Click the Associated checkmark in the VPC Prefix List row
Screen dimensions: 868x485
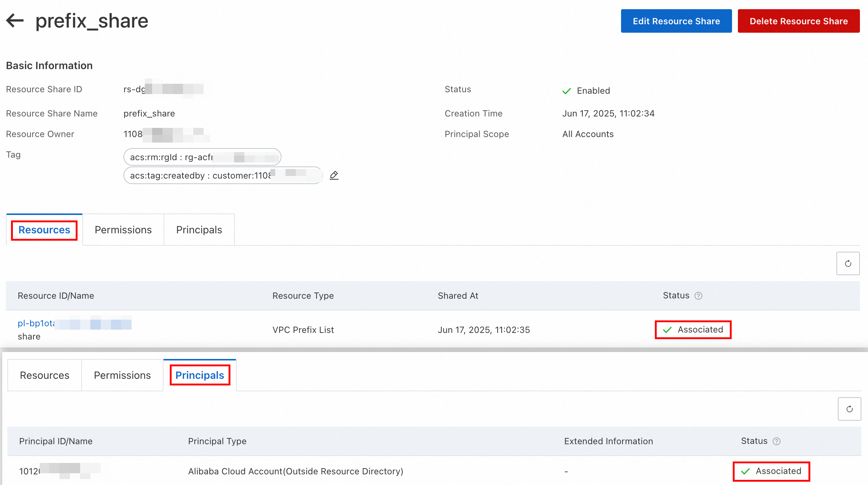pos(667,330)
